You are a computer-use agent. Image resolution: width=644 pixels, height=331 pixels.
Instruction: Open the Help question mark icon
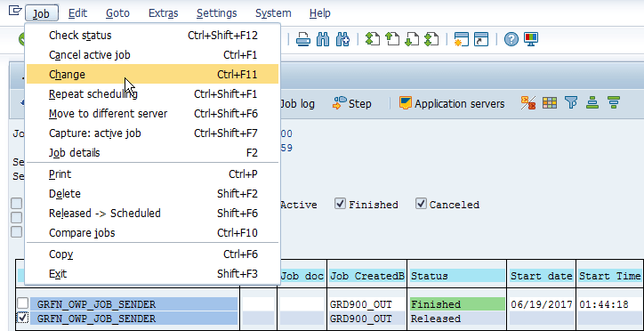511,39
